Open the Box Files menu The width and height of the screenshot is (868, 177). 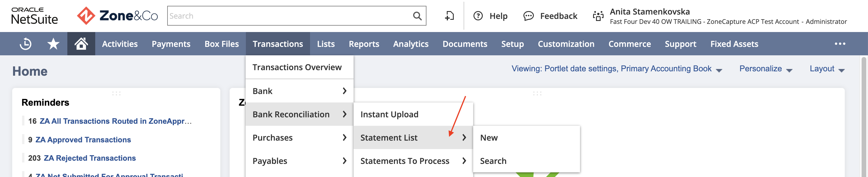221,44
